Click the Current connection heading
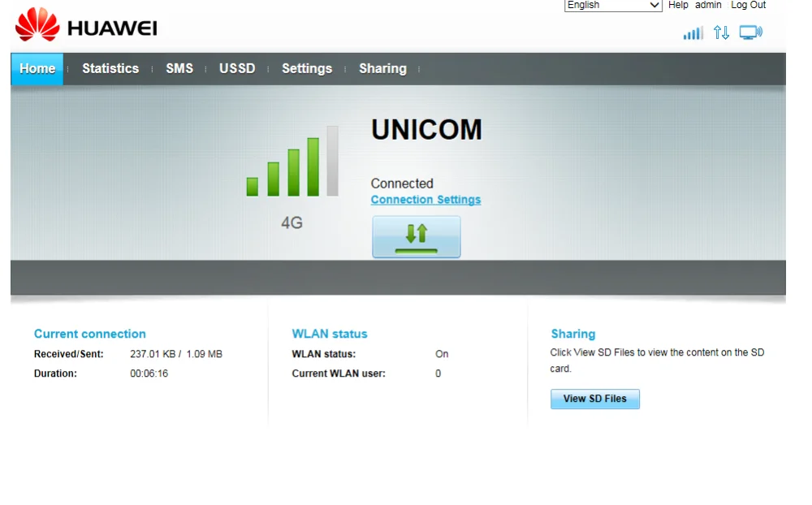The image size is (812, 505). [x=90, y=334]
